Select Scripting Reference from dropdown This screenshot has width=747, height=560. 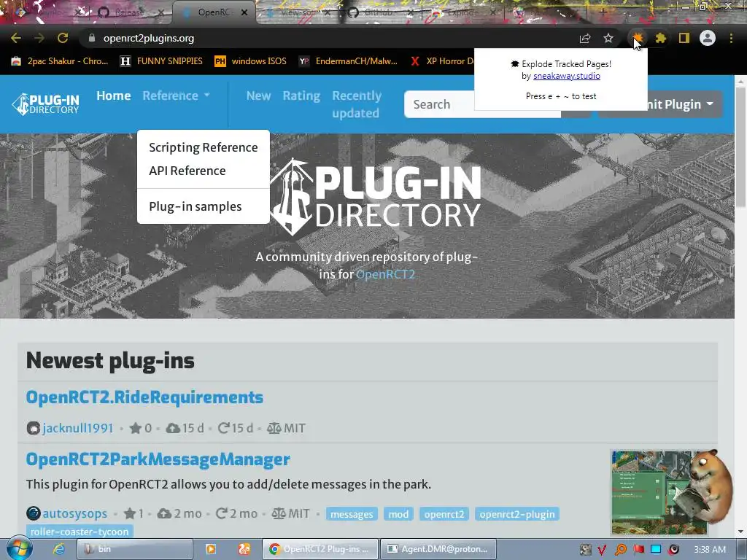pos(204,147)
